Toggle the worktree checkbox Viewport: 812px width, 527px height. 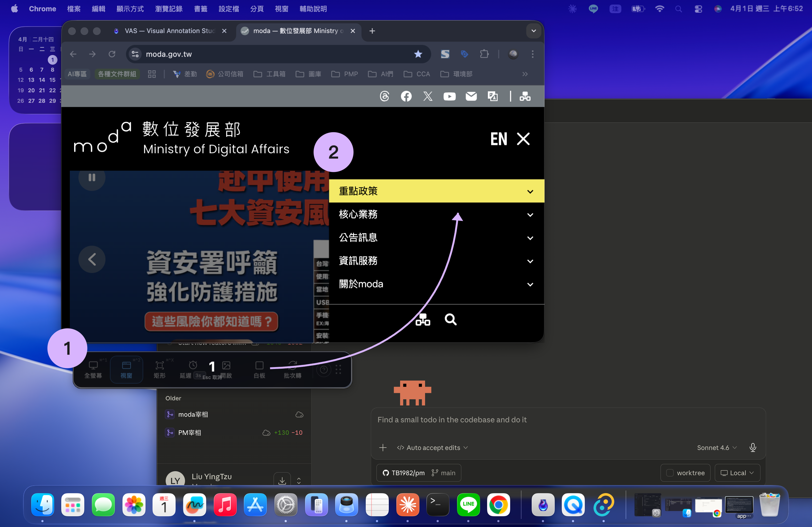click(x=670, y=473)
